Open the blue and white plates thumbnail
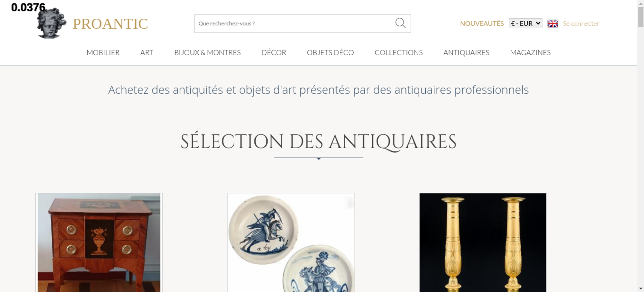The height and width of the screenshot is (292, 644). (x=291, y=242)
